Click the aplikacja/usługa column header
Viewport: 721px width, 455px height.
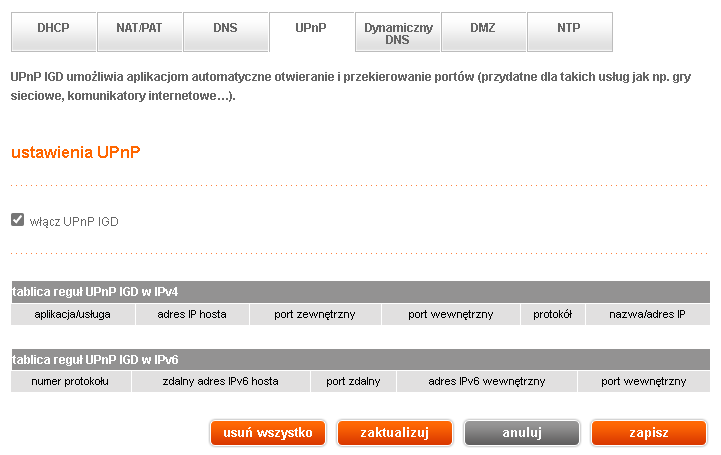pos(72,314)
